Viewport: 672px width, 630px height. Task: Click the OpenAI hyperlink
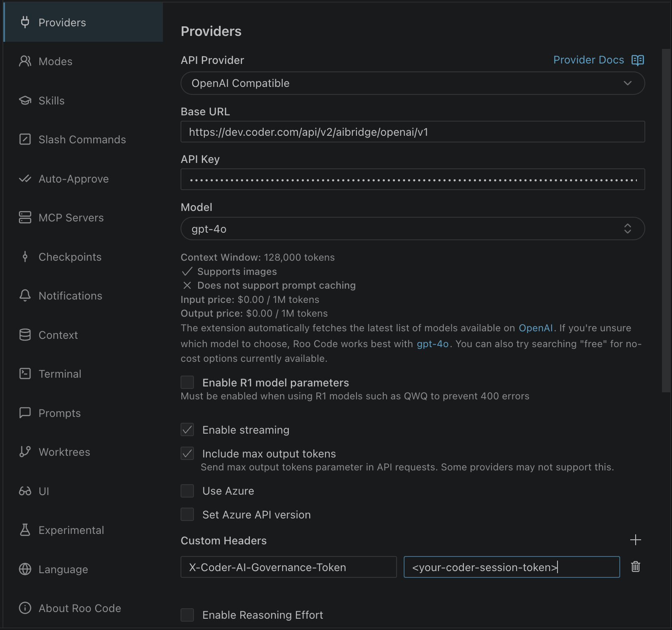[536, 328]
